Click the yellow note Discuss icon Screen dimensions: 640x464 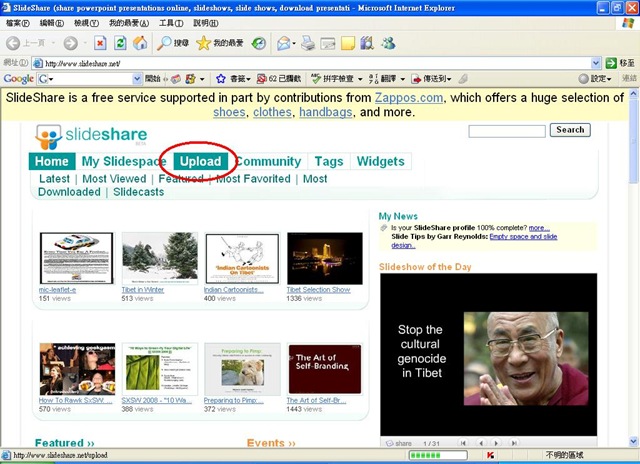coord(348,43)
